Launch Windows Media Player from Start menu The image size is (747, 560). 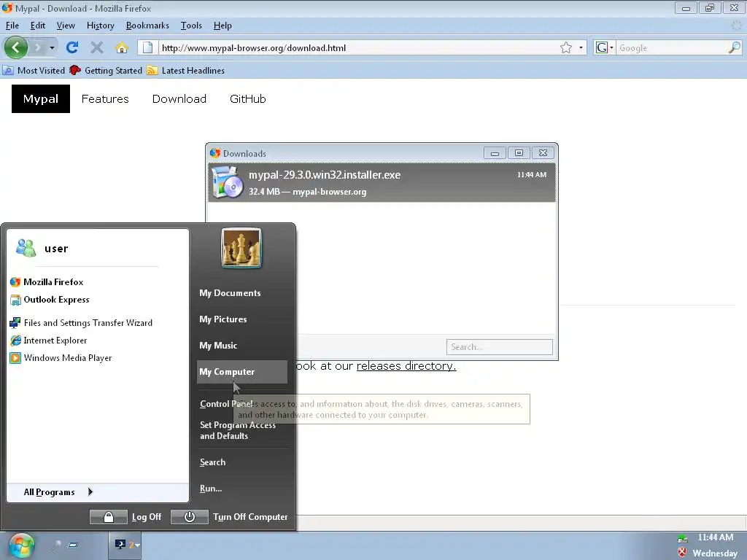click(x=61, y=358)
